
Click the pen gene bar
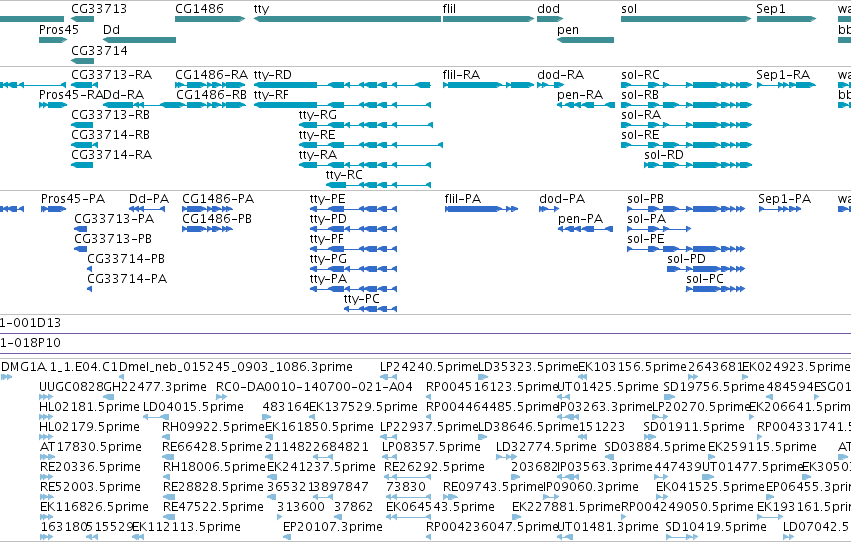586,40
